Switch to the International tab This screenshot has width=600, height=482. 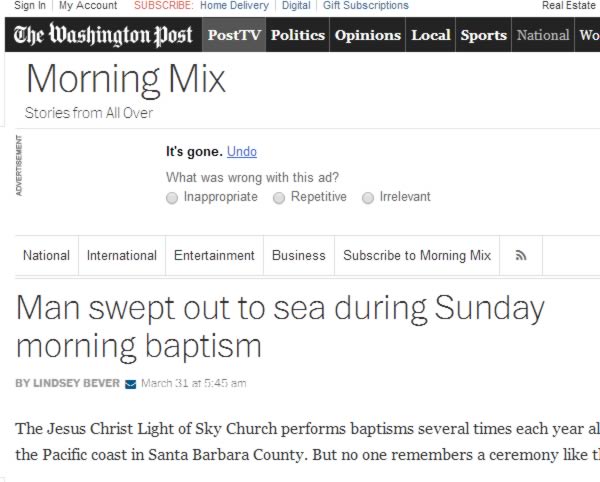[x=122, y=256]
